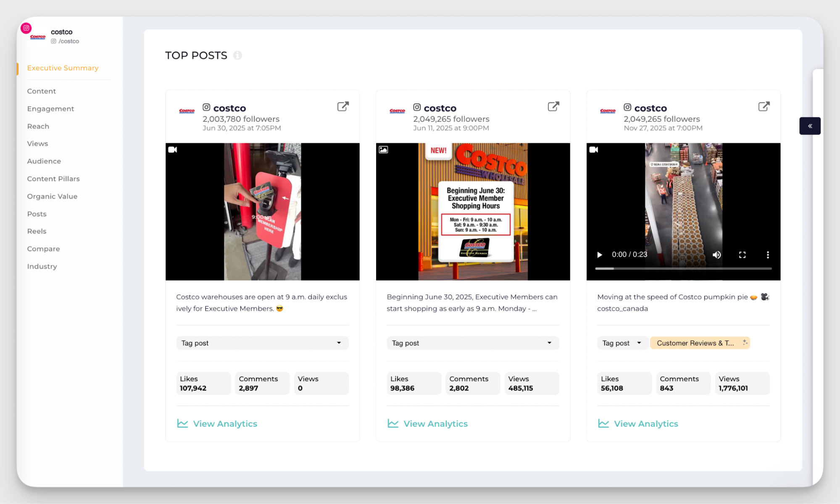Open the Tag post dropdown on the third post
Screen dimensions: 840x504
(622, 343)
